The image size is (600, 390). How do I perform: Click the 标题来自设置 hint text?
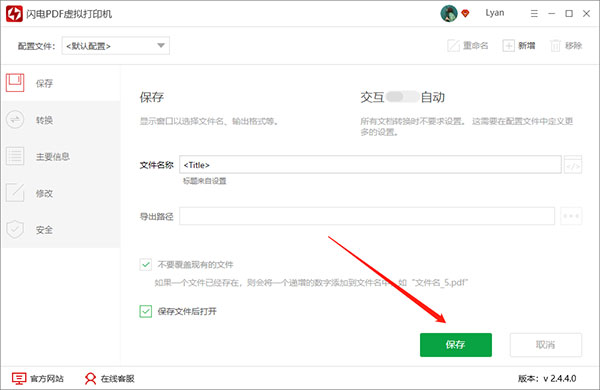(x=205, y=181)
